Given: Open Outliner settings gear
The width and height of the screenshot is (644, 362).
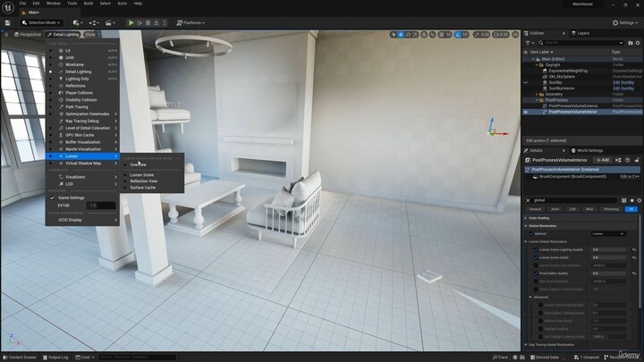Looking at the screenshot, I should pyautogui.click(x=638, y=43).
